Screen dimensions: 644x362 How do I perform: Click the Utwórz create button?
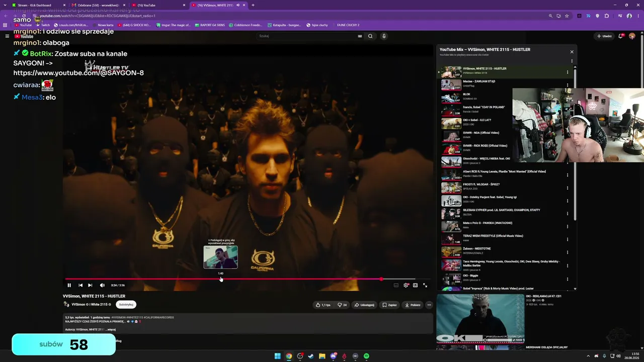click(x=604, y=36)
